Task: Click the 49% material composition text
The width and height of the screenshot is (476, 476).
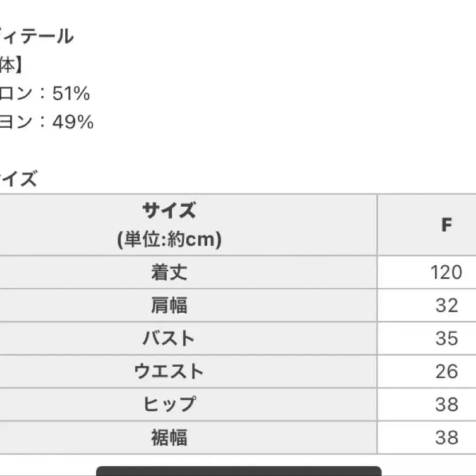Action: (73, 122)
